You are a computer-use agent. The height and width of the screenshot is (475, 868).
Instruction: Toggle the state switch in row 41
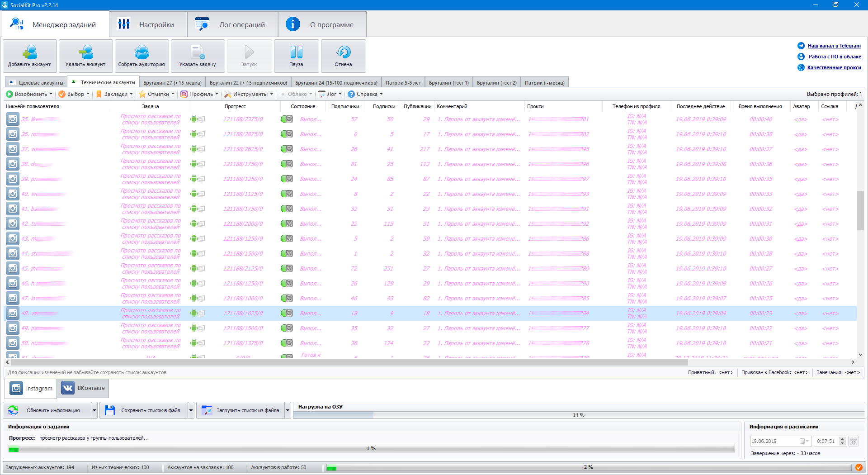[x=287, y=209]
